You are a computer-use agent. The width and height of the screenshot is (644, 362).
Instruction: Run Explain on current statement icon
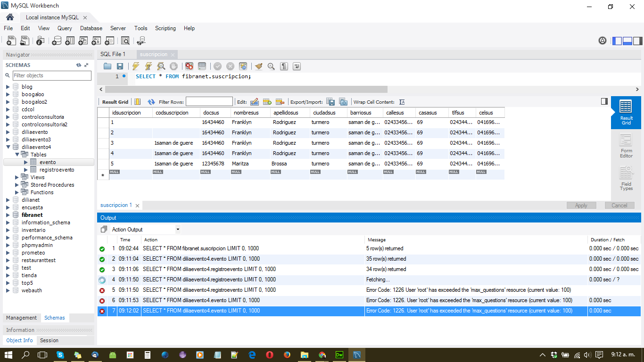pos(161,66)
